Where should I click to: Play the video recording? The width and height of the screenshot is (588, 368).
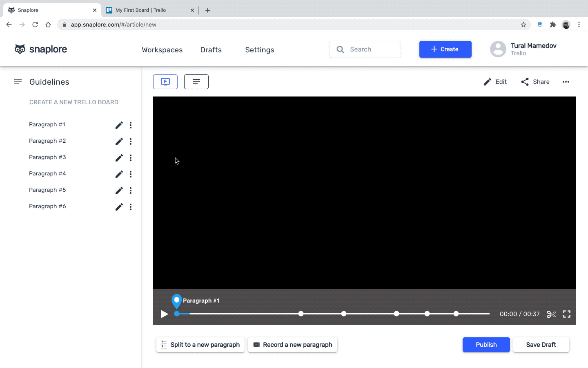tap(165, 314)
